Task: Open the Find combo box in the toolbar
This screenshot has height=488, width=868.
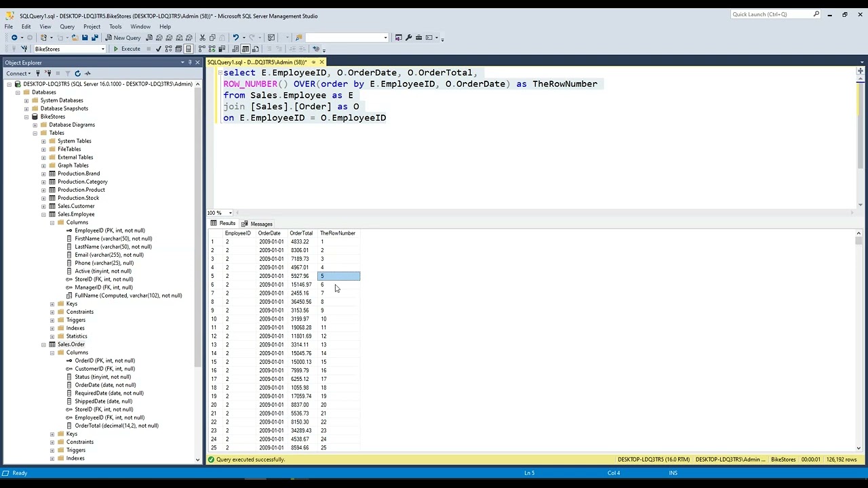Action: click(347, 37)
